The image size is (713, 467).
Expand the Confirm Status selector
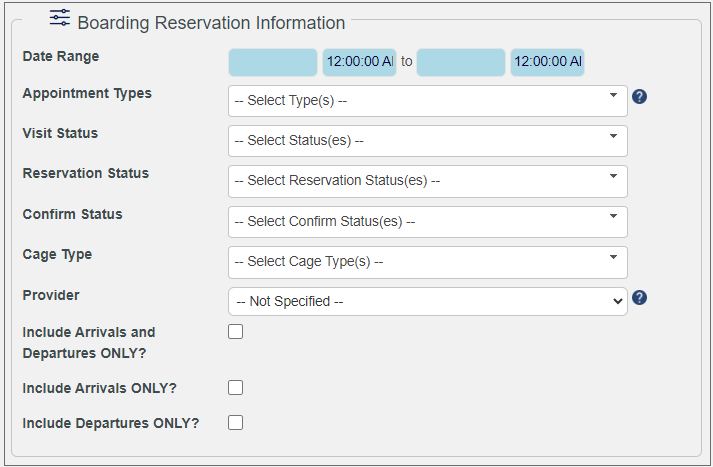[x=427, y=222]
